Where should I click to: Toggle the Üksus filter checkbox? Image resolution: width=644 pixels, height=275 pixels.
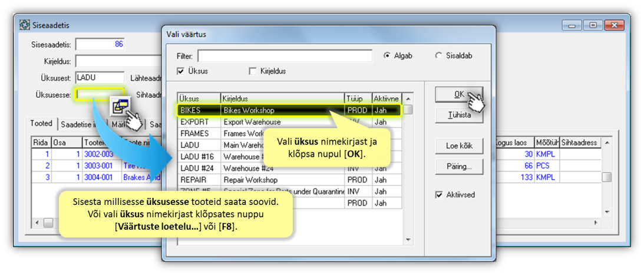(180, 71)
